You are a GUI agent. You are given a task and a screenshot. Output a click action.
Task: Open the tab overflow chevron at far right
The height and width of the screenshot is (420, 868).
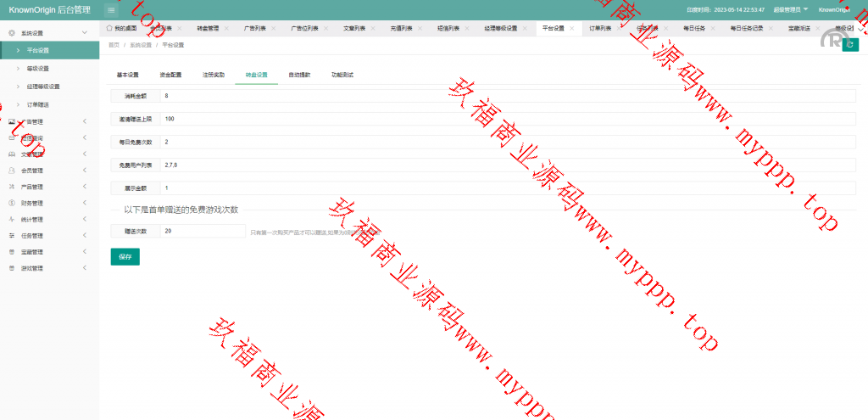861,28
